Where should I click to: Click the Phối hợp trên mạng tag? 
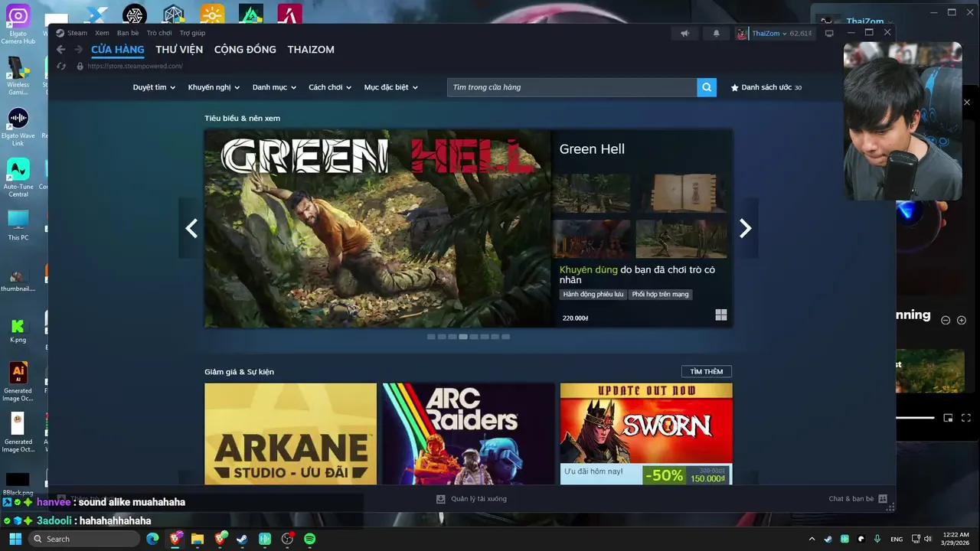tap(661, 294)
